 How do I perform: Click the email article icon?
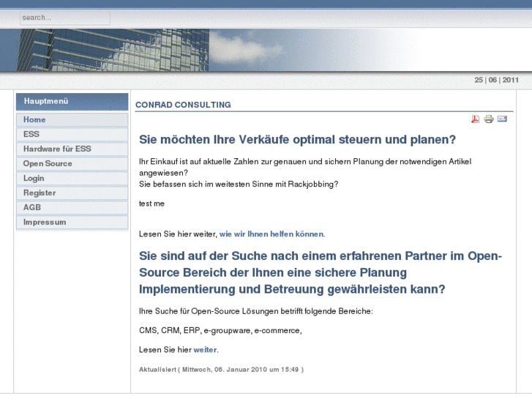tap(502, 119)
